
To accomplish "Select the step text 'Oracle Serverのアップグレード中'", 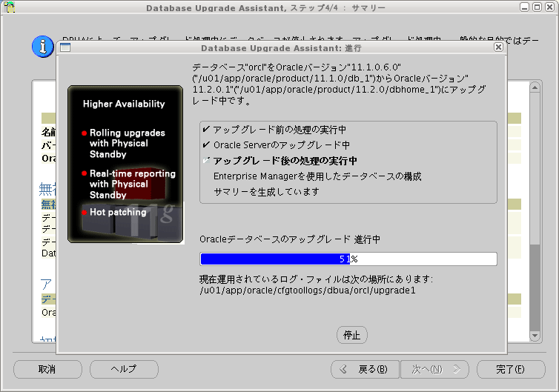I will click(282, 145).
